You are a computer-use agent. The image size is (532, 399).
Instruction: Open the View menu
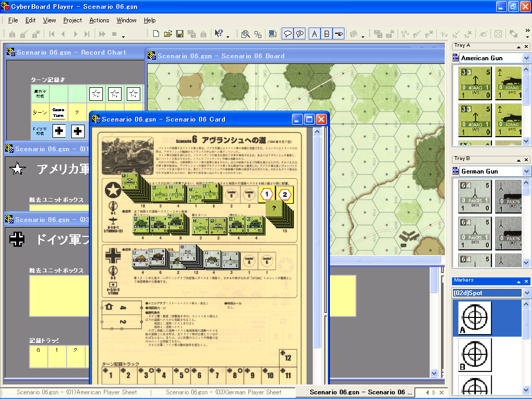click(49, 20)
